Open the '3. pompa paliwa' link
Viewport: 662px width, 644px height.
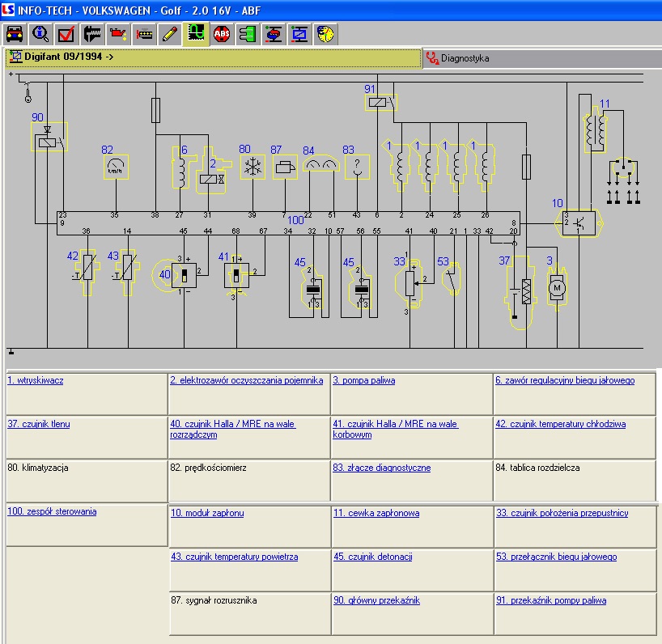(x=364, y=380)
